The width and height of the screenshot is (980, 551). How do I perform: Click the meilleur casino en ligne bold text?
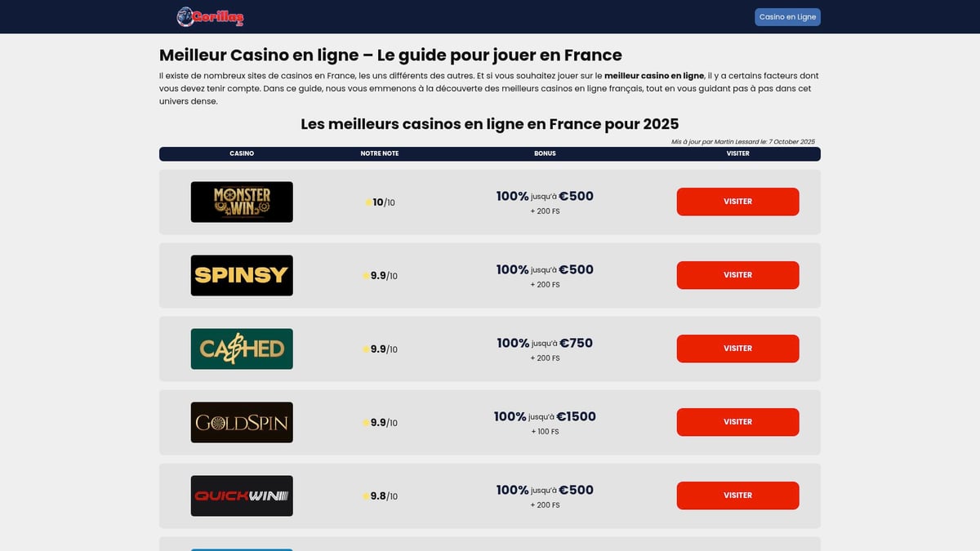tap(653, 75)
